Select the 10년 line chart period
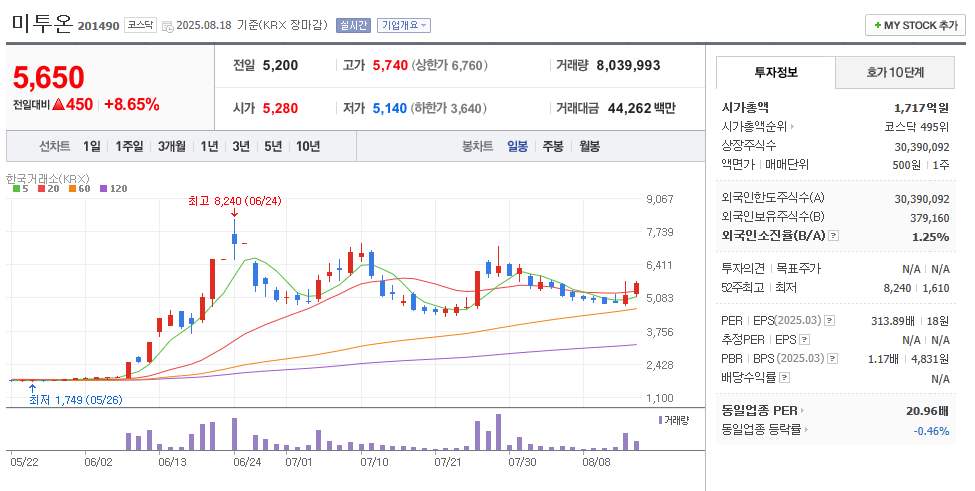 click(x=308, y=146)
